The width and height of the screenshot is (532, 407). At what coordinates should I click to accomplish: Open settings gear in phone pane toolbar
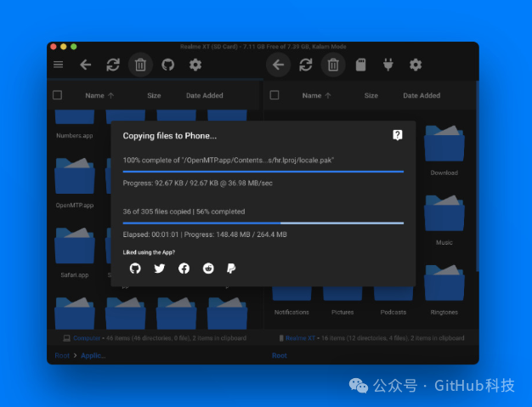416,65
